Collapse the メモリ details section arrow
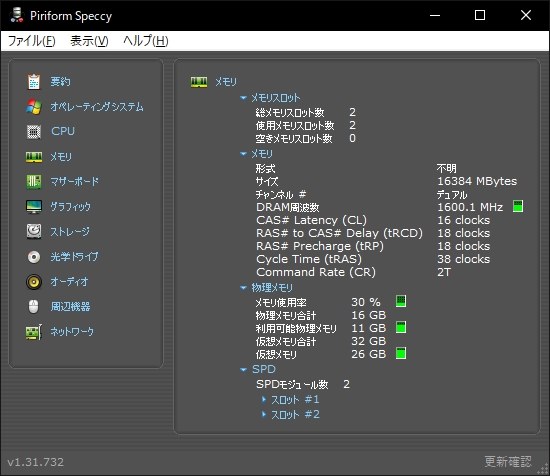This screenshot has height=476, width=550. pos(243,154)
